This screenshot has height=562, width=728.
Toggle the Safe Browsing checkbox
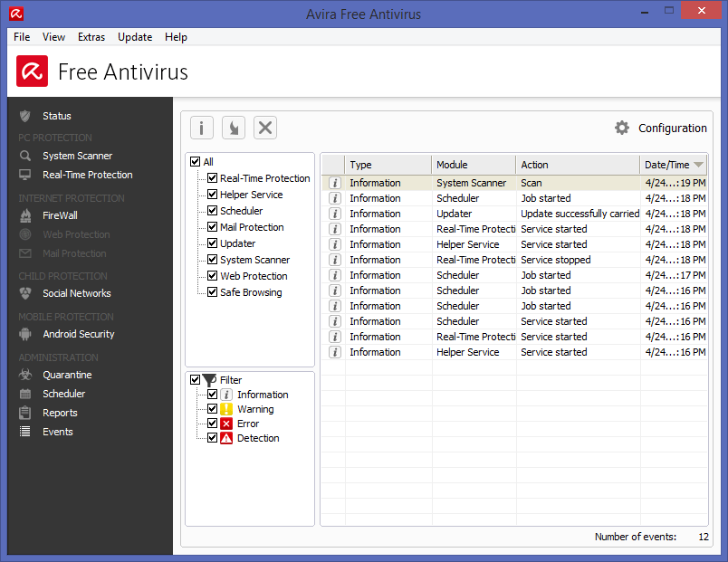[212, 292]
